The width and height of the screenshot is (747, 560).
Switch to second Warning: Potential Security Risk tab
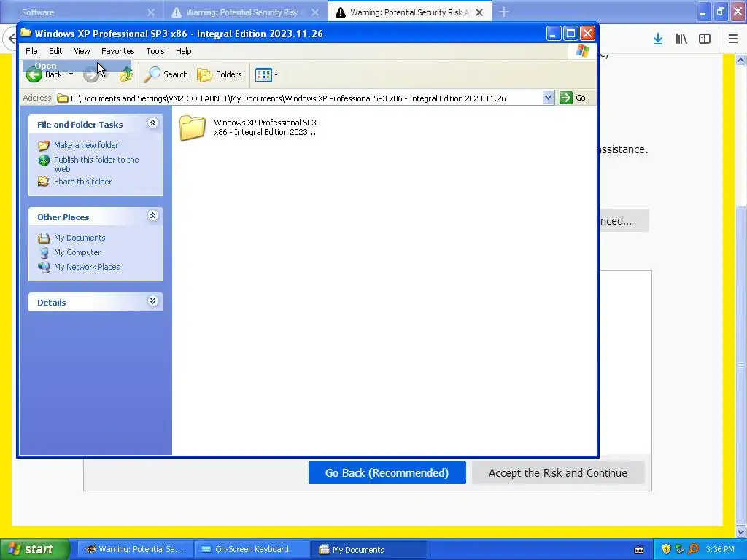pos(245,12)
